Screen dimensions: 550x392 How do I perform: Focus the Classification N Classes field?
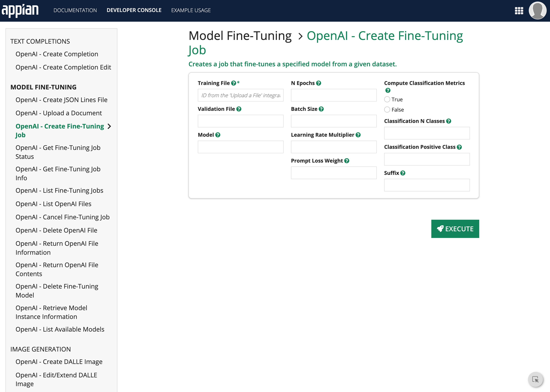point(427,133)
